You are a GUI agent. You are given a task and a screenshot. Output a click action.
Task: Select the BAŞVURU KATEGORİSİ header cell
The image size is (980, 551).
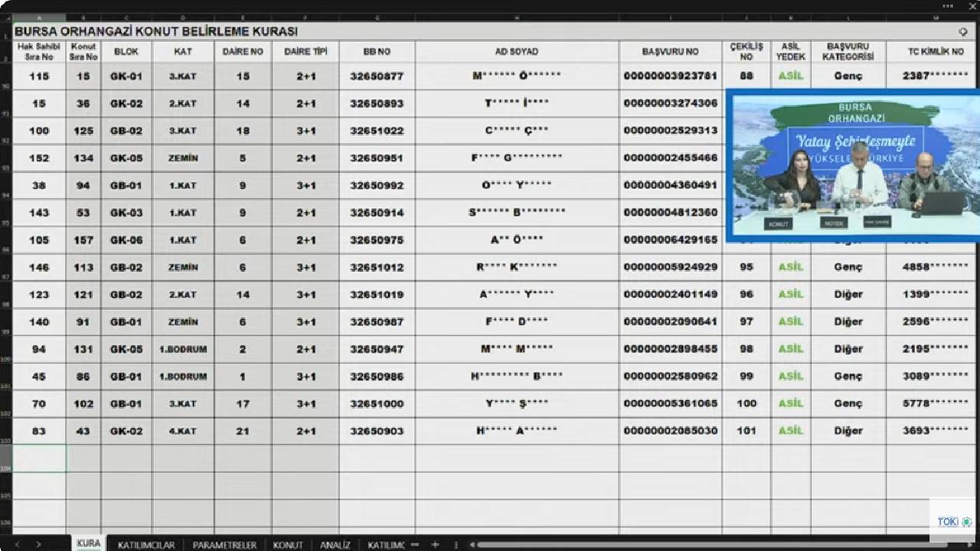[848, 51]
